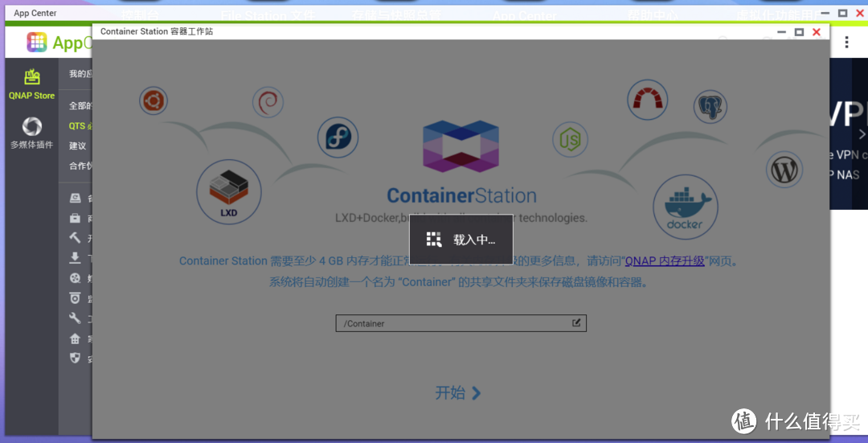Click the PostgreSQL elephant icon
The image size is (868, 443).
pyautogui.click(x=710, y=107)
